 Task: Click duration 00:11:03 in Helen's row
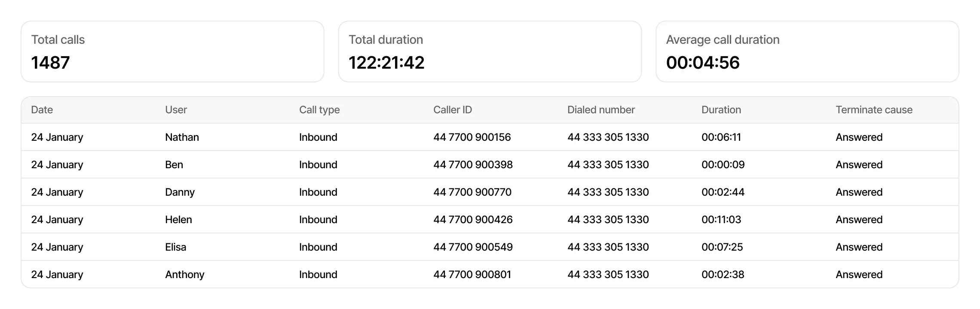point(721,220)
